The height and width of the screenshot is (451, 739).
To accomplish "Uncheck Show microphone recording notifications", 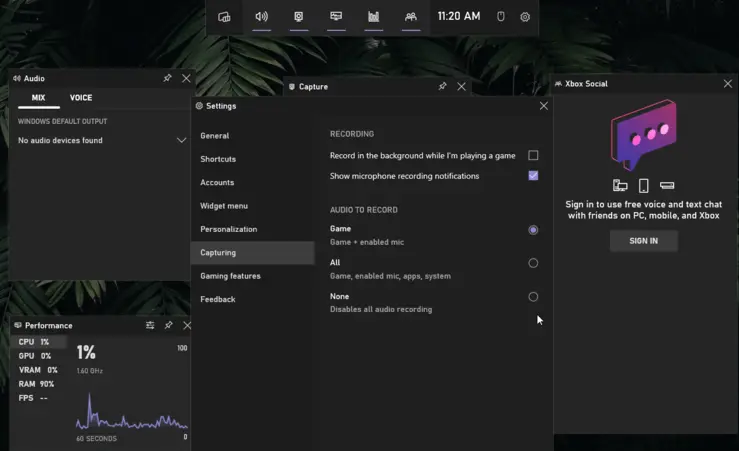I will [533, 176].
